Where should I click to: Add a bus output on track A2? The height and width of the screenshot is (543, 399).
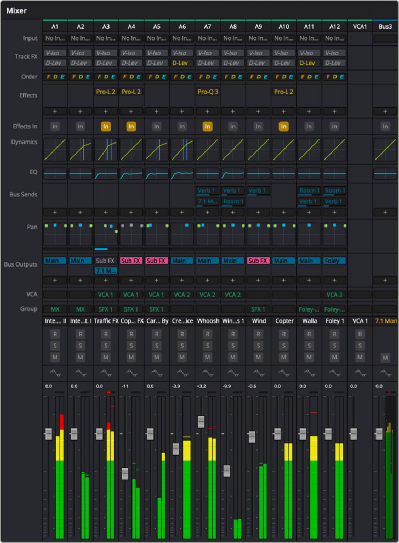coord(80,280)
